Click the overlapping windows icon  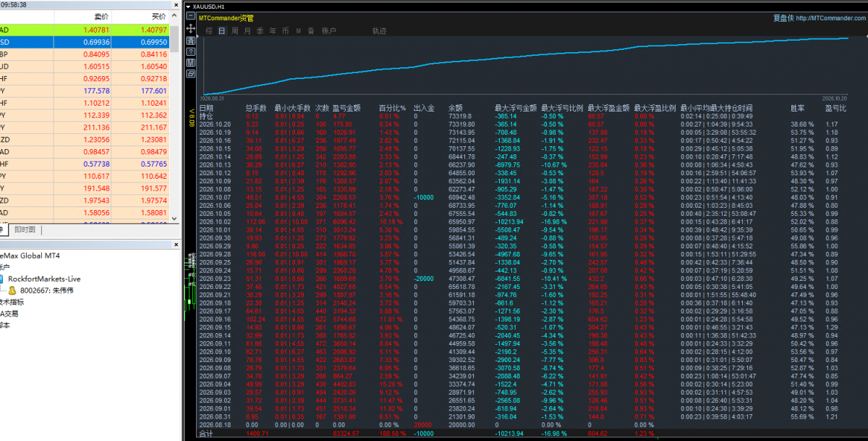coord(191,73)
